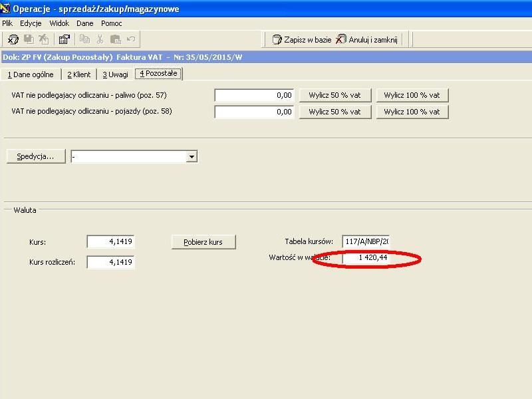The image size is (532, 399).
Task: Click Wylicz 50 % vat for paliwo
Action: [335, 95]
